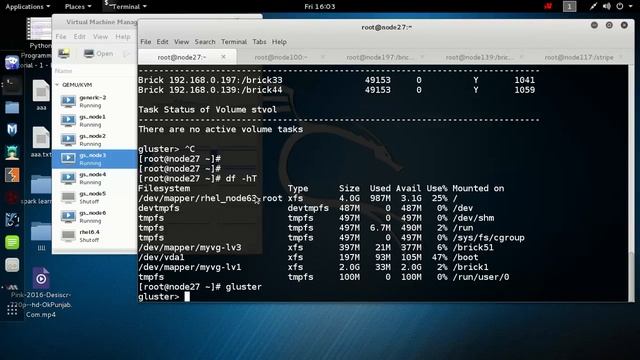Select the gs_node4 virtual machine
Screen dimensions: 640x360
click(x=95, y=178)
